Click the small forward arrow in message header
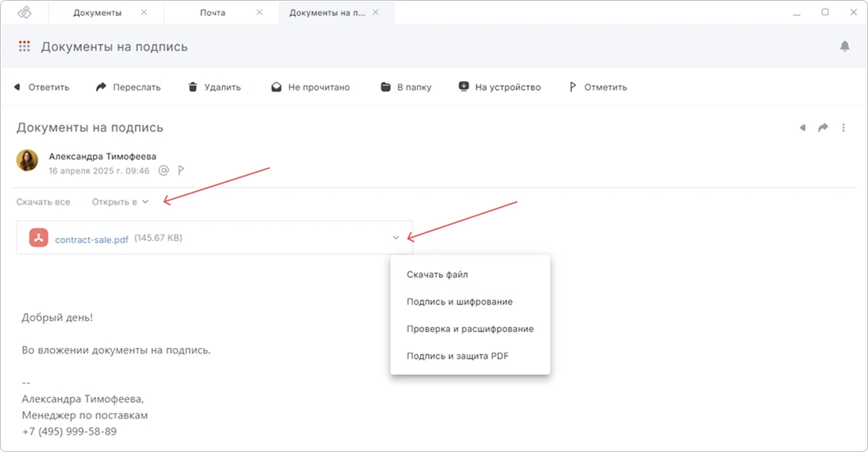 pyautogui.click(x=823, y=128)
